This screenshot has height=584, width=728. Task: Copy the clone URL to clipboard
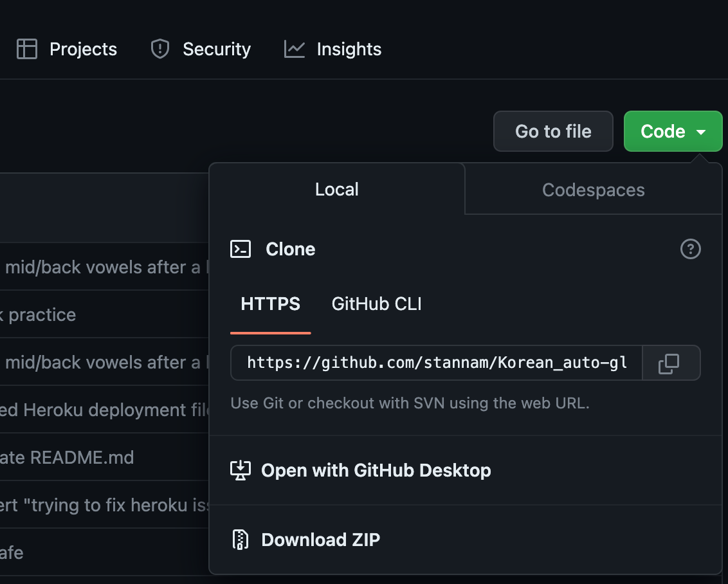click(x=669, y=363)
